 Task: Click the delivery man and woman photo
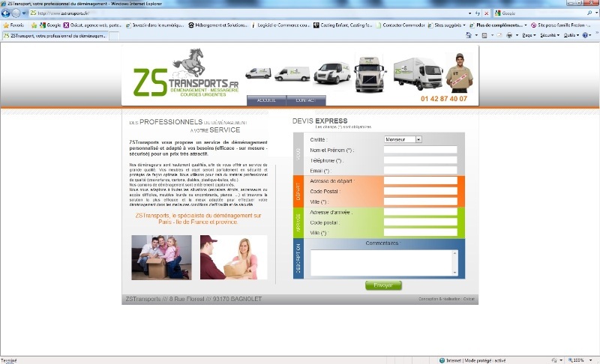click(x=233, y=258)
